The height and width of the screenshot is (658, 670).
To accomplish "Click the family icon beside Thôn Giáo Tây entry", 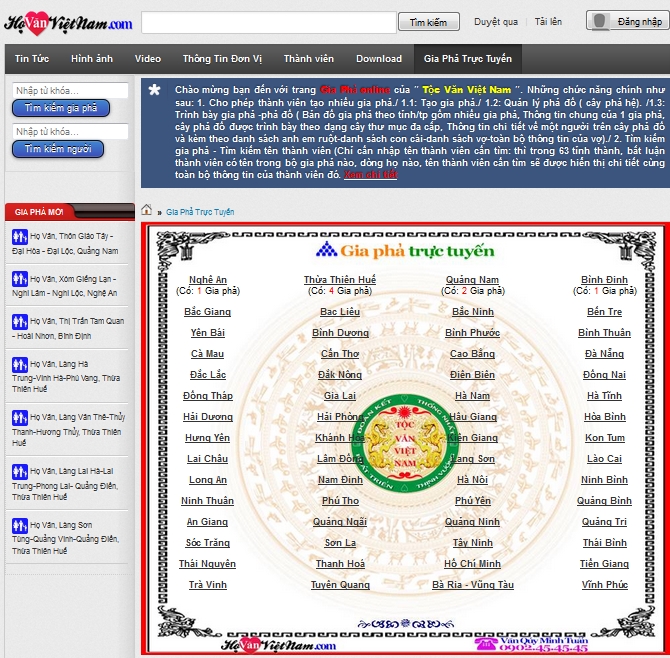I will click(18, 237).
